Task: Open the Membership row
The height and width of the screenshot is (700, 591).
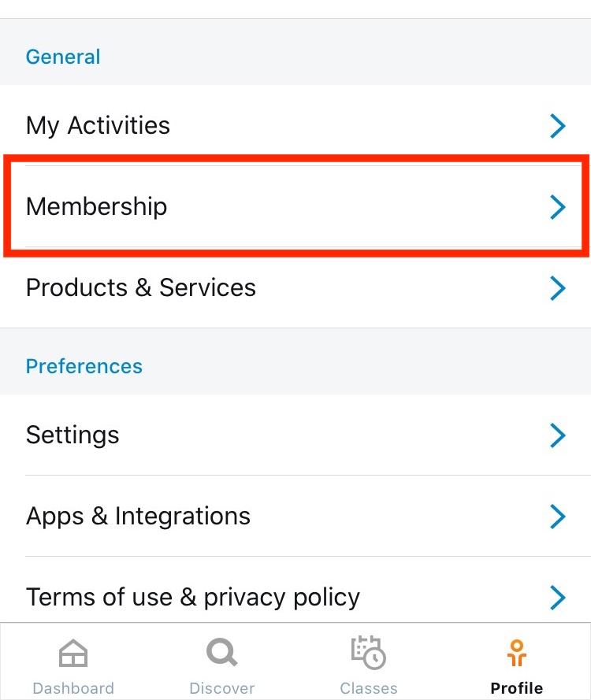Action: click(97, 206)
